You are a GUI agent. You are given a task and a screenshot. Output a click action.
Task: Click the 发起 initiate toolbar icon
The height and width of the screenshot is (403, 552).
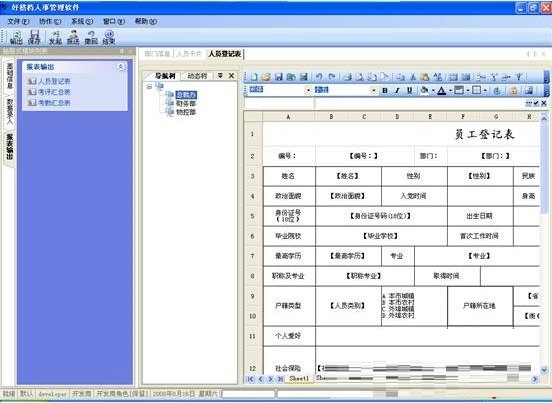[x=55, y=37]
